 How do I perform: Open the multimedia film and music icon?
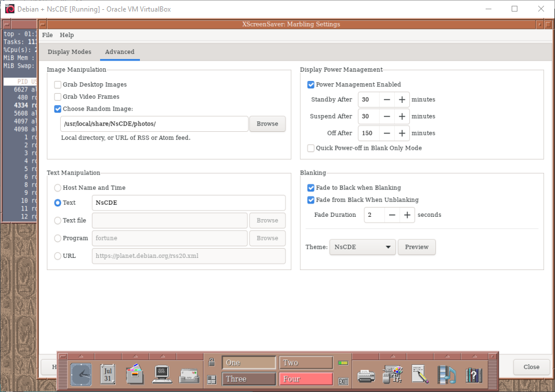(x=446, y=375)
